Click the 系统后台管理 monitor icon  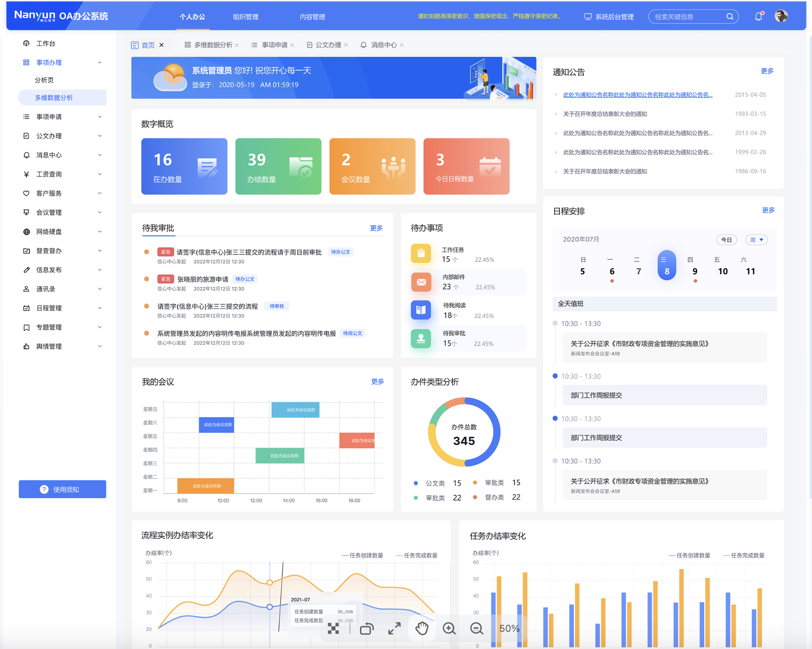click(587, 17)
